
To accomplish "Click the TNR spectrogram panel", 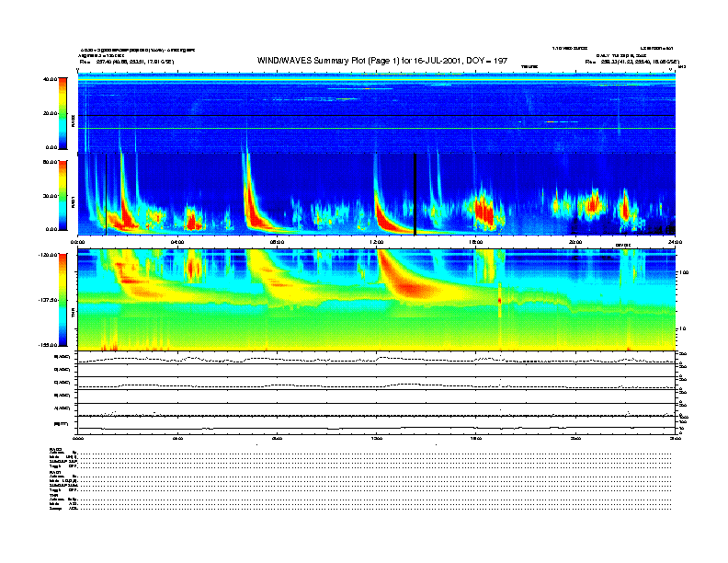I will point(377,300).
